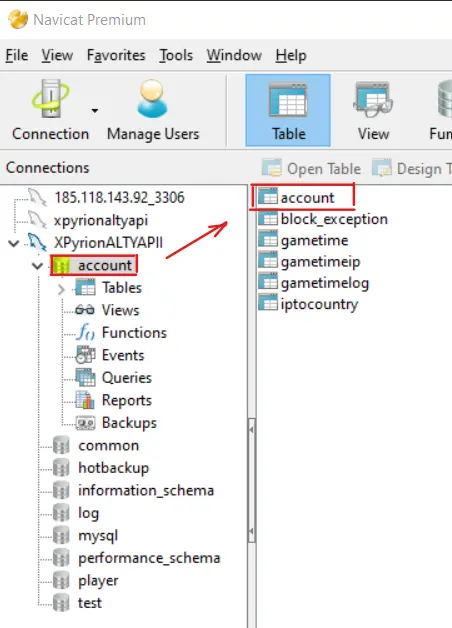452x628 pixels.
Task: Select the test database
Action: pyautogui.click(x=90, y=603)
